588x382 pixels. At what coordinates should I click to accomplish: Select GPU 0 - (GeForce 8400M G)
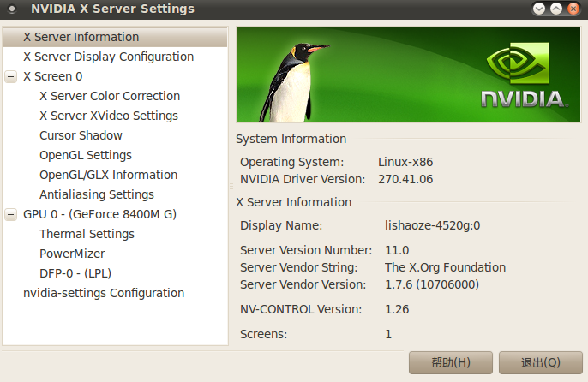click(99, 214)
